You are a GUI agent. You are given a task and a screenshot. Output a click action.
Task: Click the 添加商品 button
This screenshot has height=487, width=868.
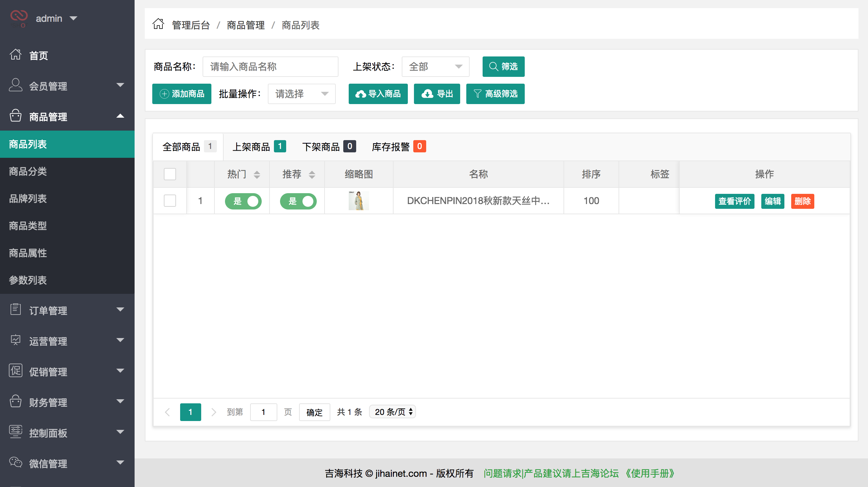[x=181, y=94]
